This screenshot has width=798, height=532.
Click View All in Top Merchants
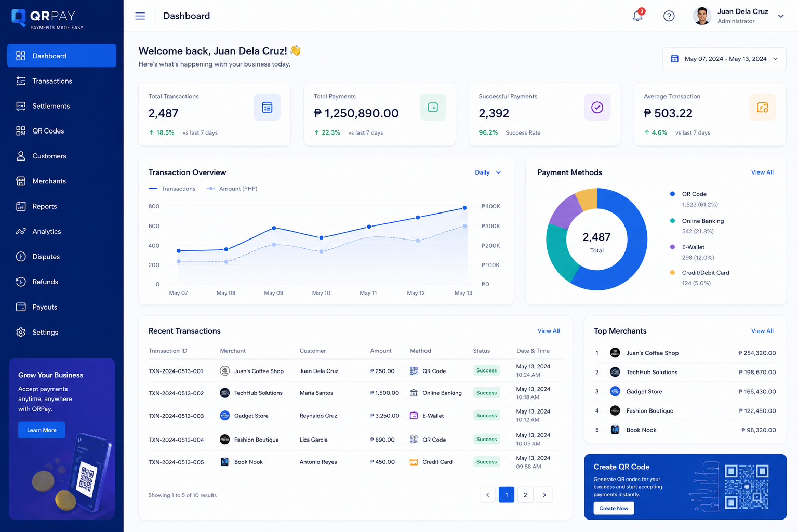[762, 331]
